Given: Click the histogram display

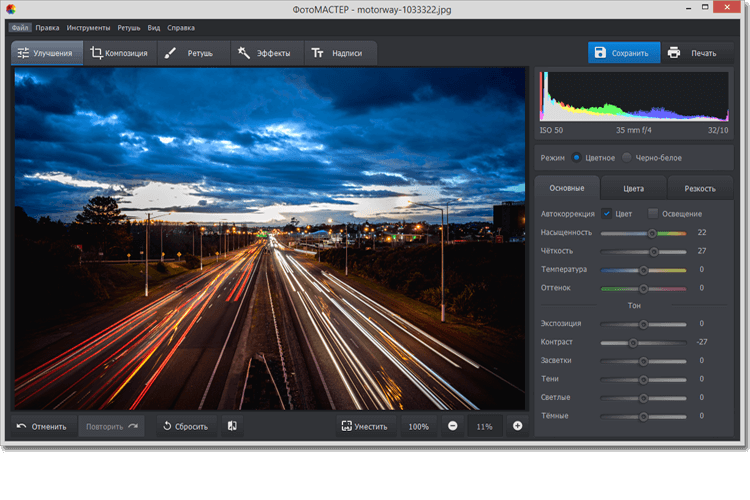Looking at the screenshot, I should pyautogui.click(x=634, y=97).
